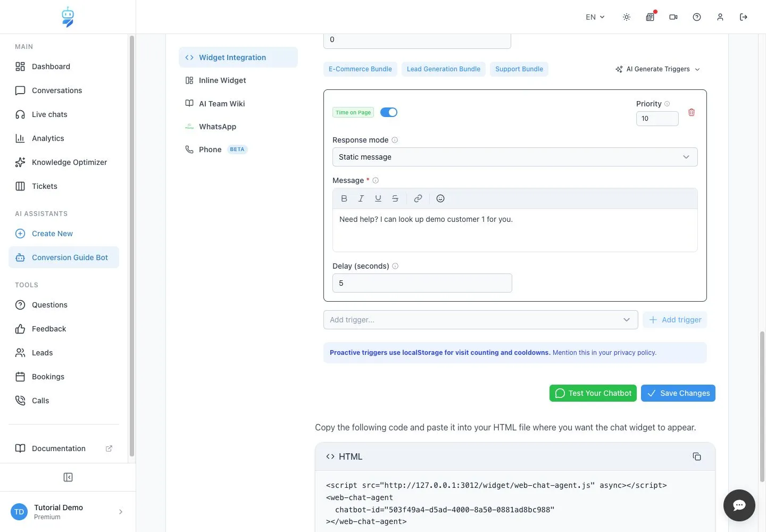Image resolution: width=766 pixels, height=532 pixels.
Task: Apply the E-Commerce Bundle
Action: coord(360,69)
